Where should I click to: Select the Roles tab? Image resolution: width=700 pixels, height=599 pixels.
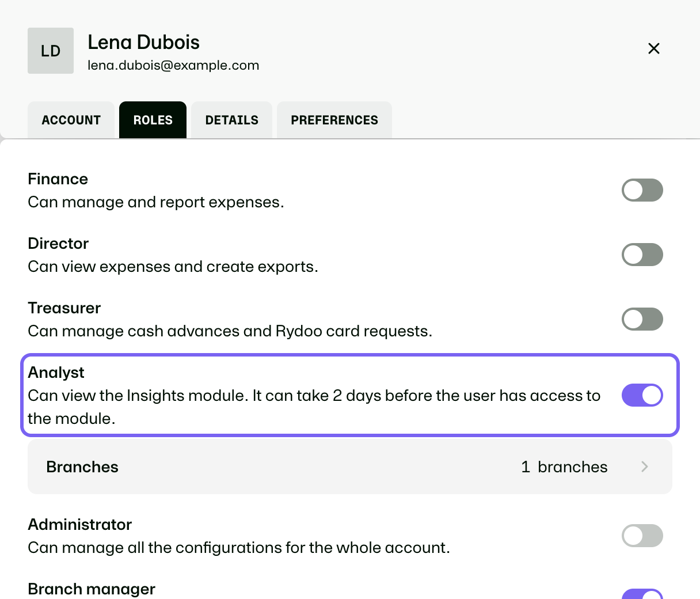[153, 120]
